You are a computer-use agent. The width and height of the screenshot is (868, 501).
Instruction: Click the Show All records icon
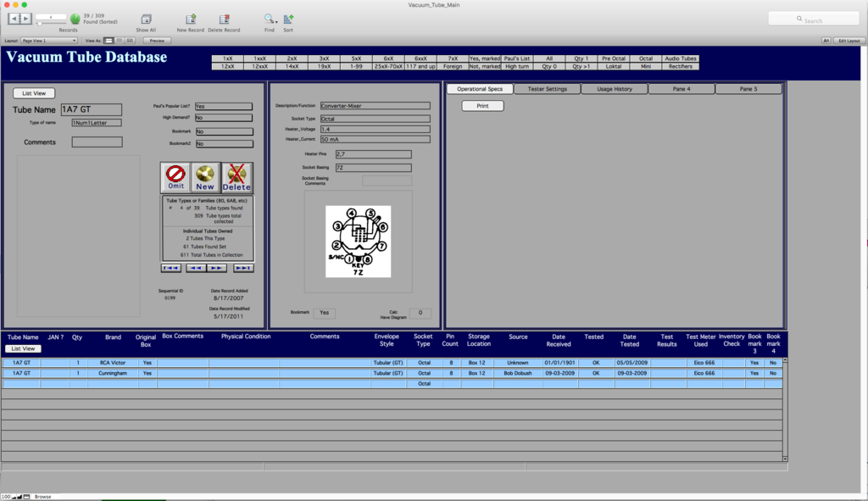[146, 19]
